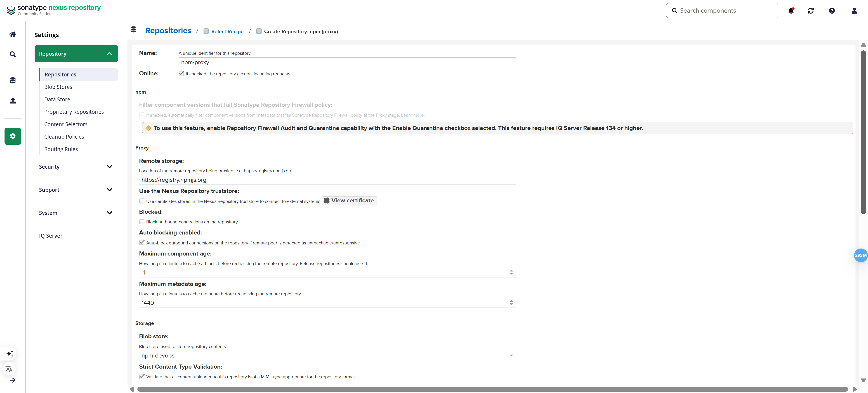Click the 293M memory badge

coord(861,255)
